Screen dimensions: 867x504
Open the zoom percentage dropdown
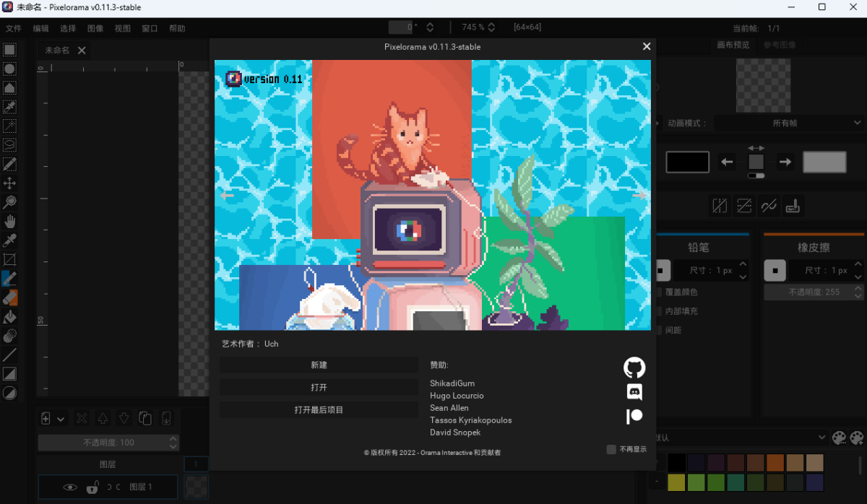[491, 27]
